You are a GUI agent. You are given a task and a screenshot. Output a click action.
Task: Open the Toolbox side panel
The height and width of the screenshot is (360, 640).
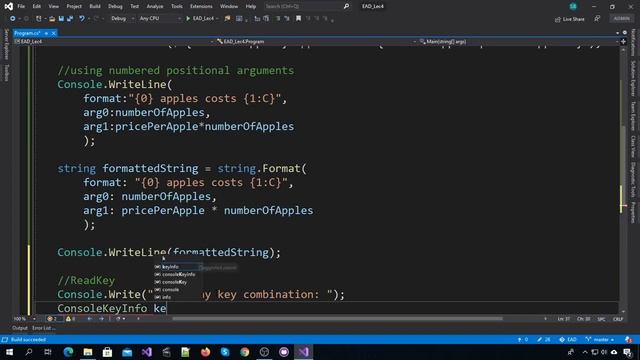(6, 73)
